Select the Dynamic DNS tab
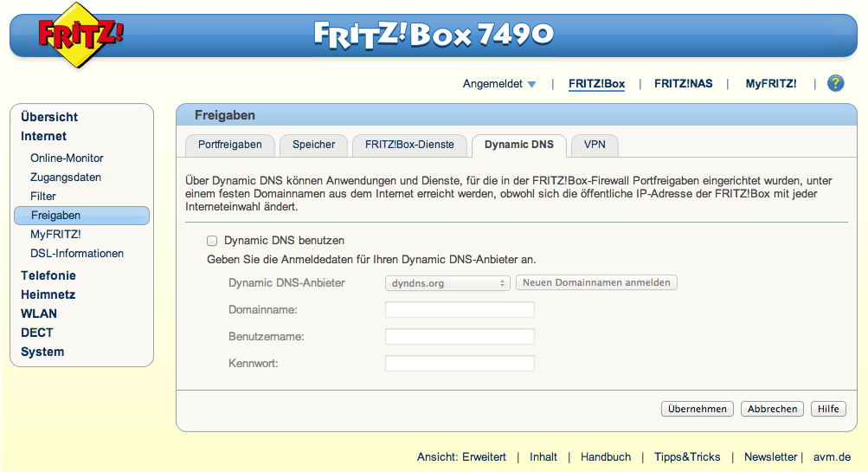The image size is (868, 472). click(x=519, y=145)
